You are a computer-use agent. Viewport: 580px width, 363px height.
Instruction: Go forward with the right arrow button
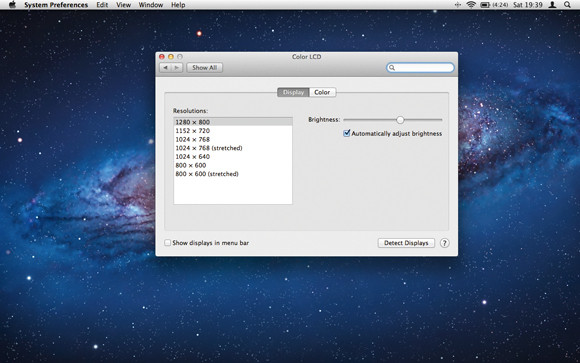pyautogui.click(x=177, y=68)
